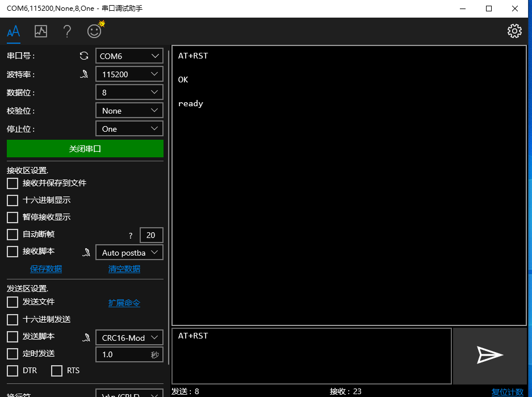Open the settings gear icon
Screen dimensions: 532x397
[514, 31]
